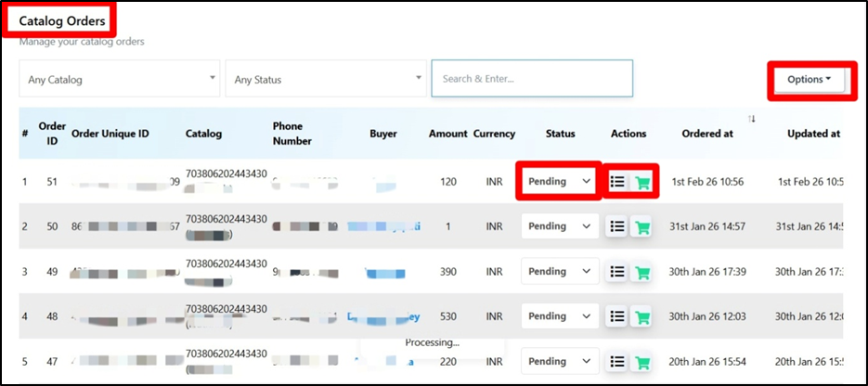Open list icon for order 50
This screenshot has width=868, height=386.
tap(616, 226)
